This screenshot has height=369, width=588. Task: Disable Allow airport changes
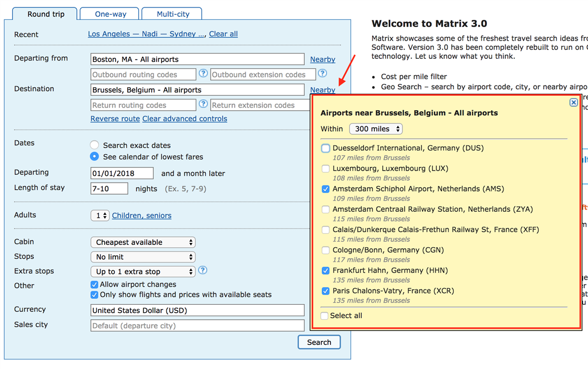(x=94, y=285)
